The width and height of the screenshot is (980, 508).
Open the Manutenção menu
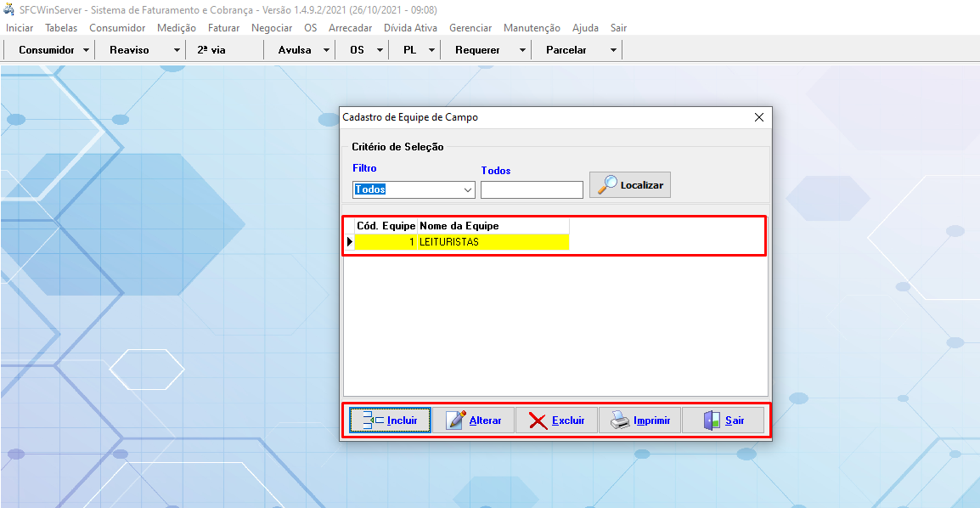(532, 28)
